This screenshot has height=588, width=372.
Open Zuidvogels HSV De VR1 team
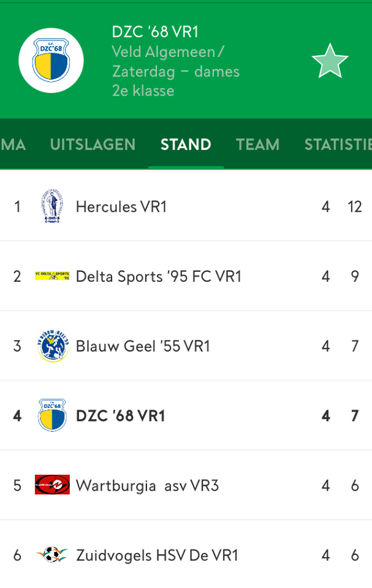click(x=158, y=556)
